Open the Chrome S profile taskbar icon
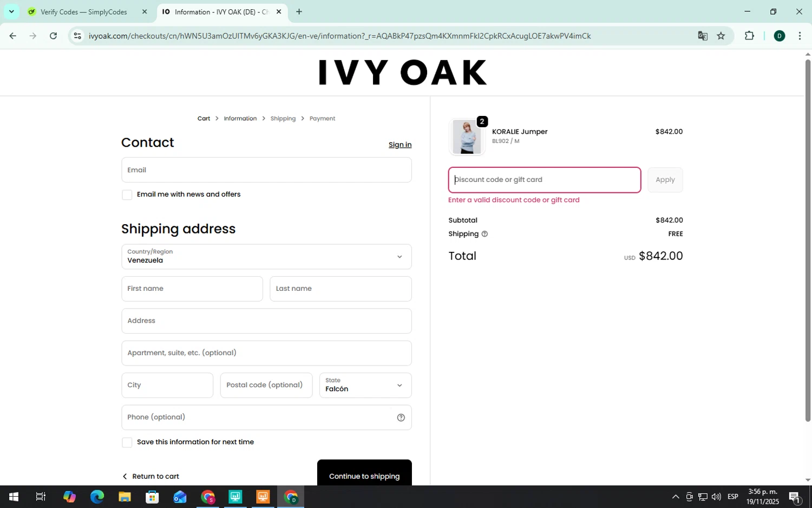The width and height of the screenshot is (812, 508). coord(208,497)
